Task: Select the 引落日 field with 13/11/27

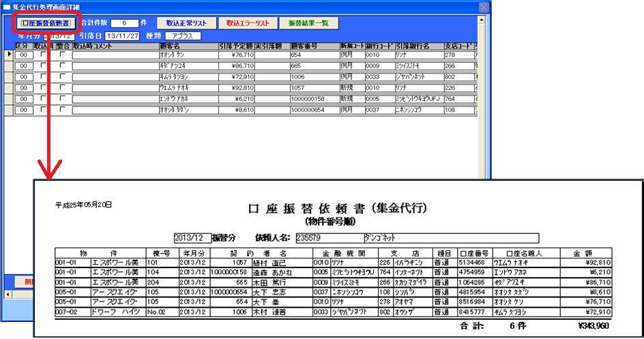Action: pyautogui.click(x=122, y=35)
